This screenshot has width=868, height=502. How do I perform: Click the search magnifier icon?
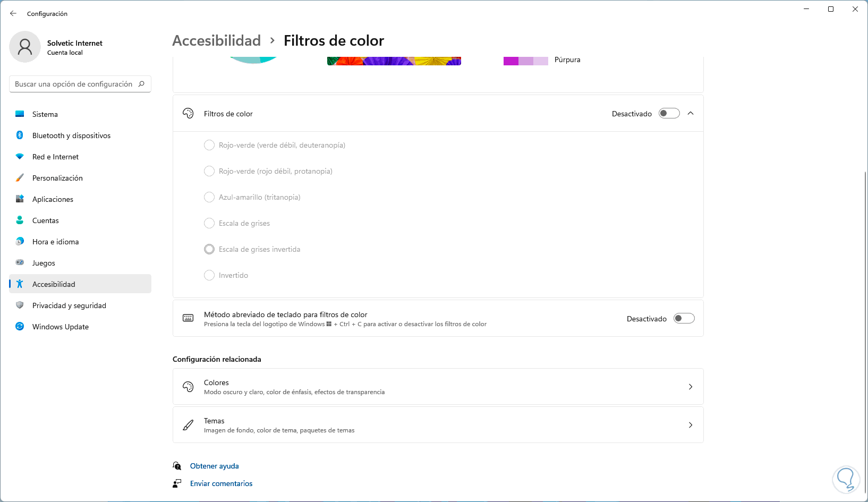[x=141, y=84]
